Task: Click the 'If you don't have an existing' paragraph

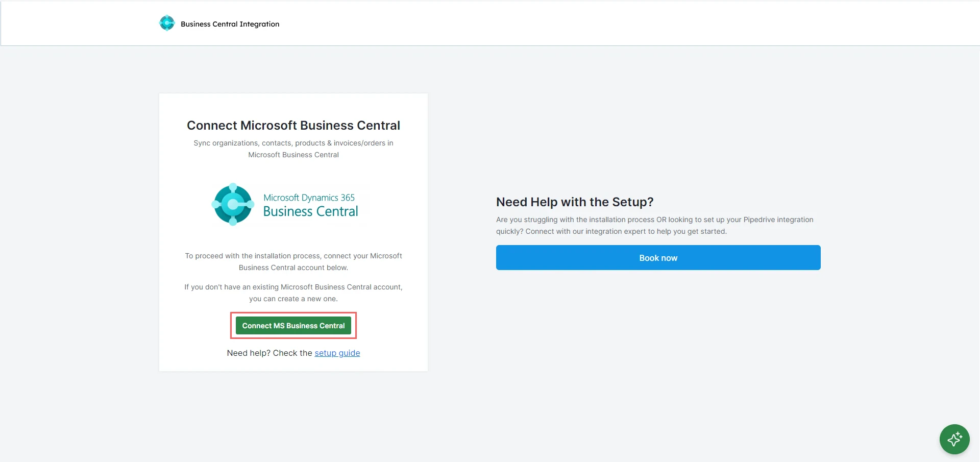Action: (293, 293)
